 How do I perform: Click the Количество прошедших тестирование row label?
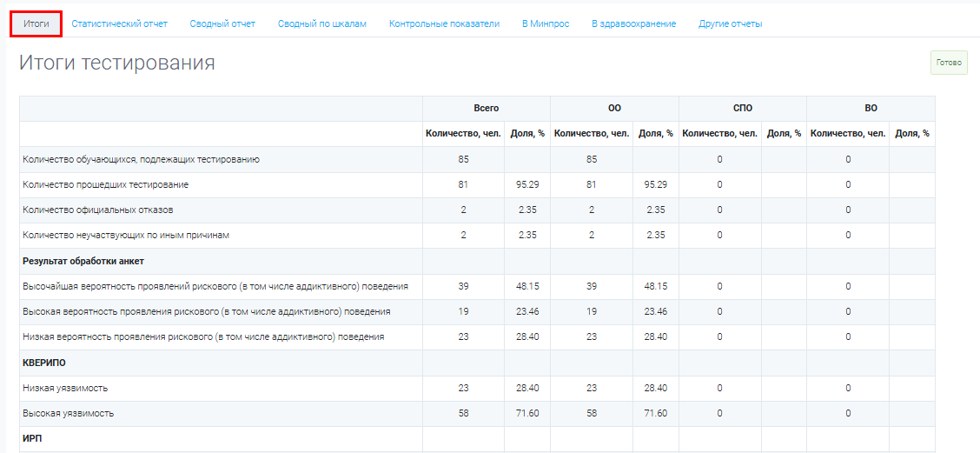point(106,184)
